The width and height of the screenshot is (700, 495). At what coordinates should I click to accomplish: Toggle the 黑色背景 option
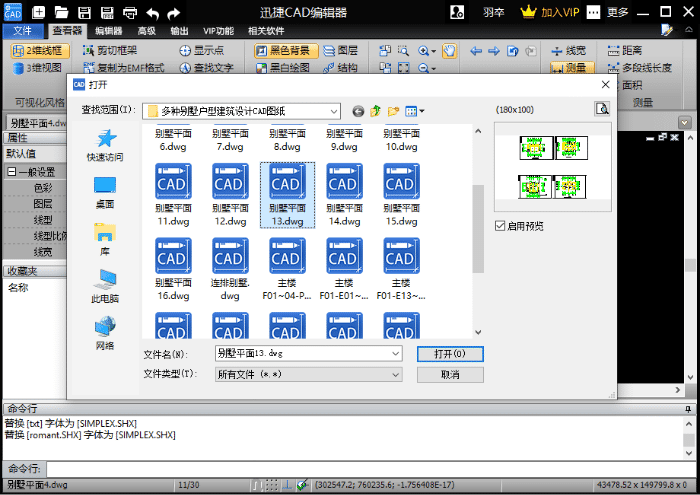(286, 50)
